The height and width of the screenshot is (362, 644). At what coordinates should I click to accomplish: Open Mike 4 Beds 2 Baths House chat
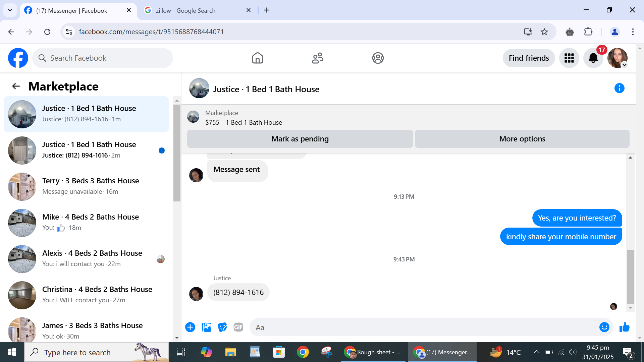pos(87,223)
